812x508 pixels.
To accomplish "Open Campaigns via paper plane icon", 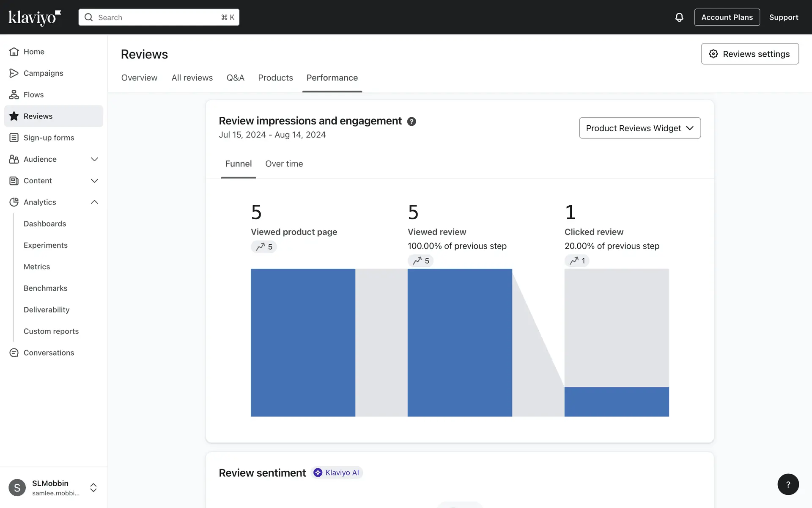I will 14,73.
